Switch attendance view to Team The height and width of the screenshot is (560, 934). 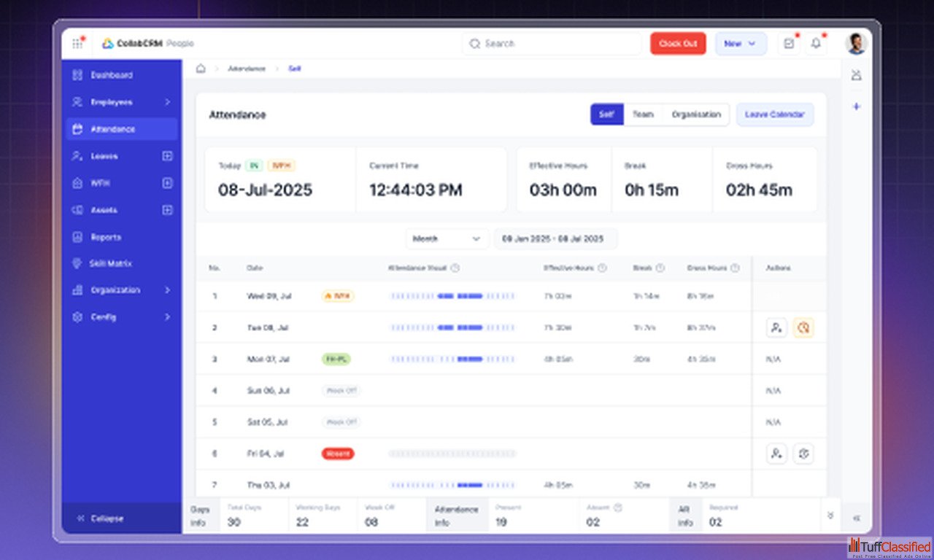[x=643, y=114]
